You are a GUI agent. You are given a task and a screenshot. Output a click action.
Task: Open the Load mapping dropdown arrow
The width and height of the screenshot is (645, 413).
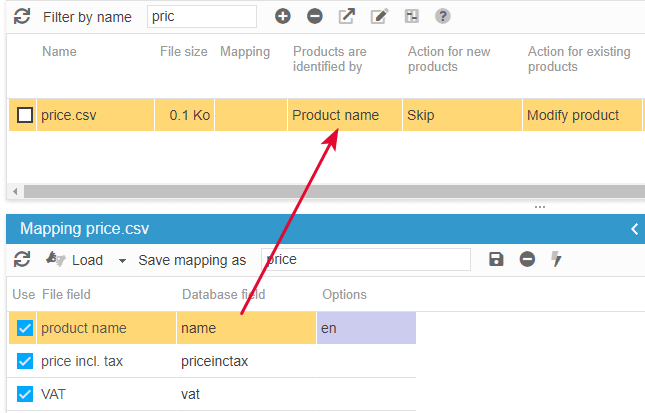[x=122, y=261]
